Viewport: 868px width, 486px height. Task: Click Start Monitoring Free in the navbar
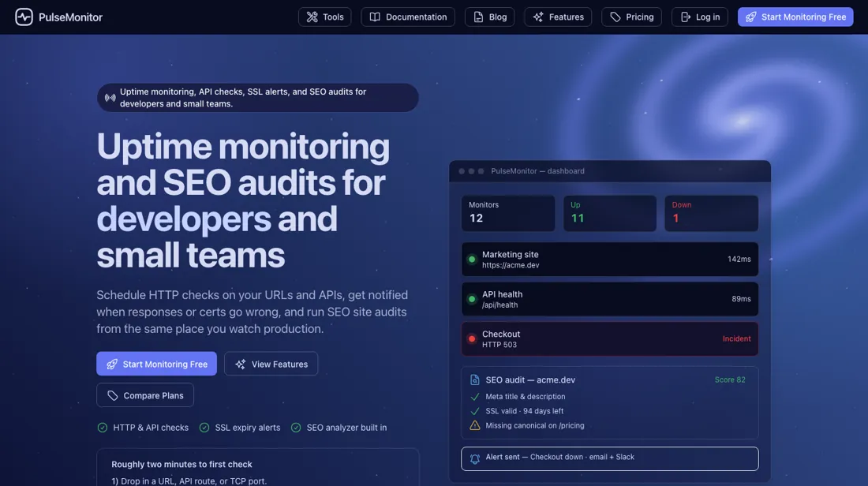795,17
